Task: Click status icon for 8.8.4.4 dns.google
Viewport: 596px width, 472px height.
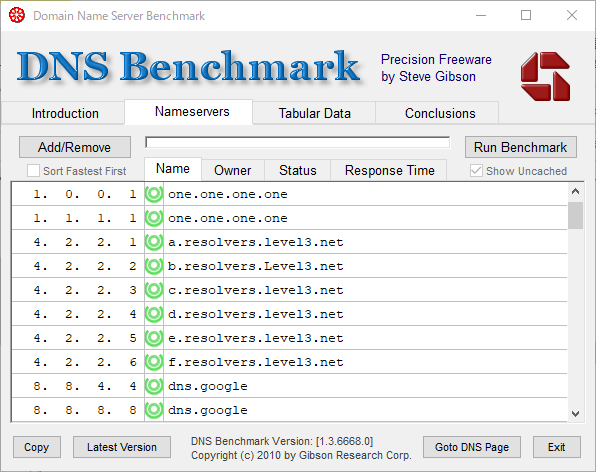Action: tap(154, 386)
